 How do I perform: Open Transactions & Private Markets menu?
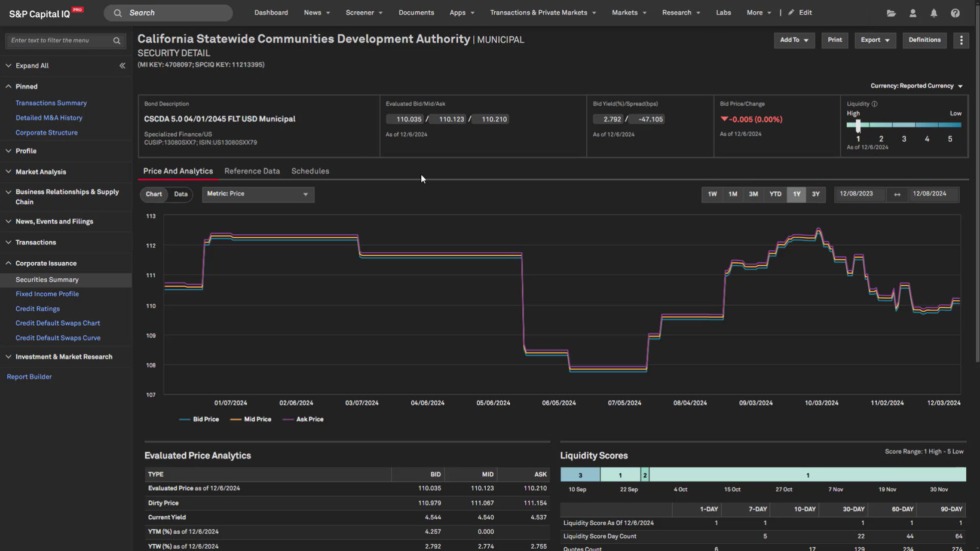[x=543, y=13]
